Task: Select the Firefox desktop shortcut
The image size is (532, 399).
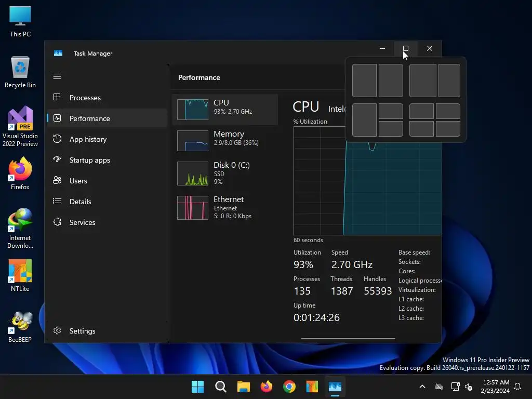Action: tap(20, 174)
